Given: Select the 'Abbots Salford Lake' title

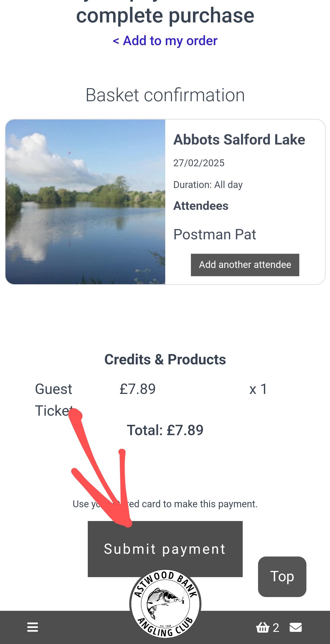Looking at the screenshot, I should pyautogui.click(x=239, y=139).
